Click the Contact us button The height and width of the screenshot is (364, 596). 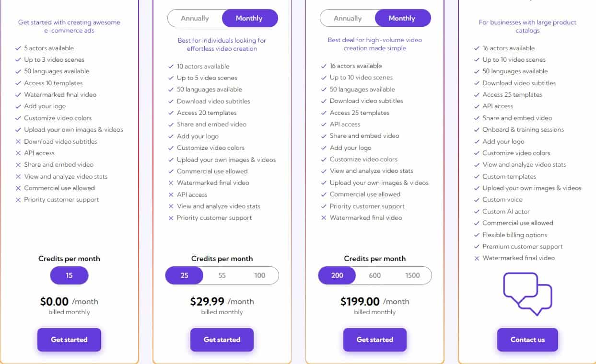tap(527, 340)
